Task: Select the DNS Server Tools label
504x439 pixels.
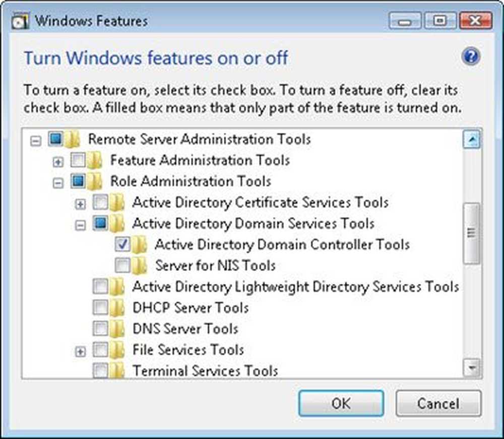Action: pos(185,329)
